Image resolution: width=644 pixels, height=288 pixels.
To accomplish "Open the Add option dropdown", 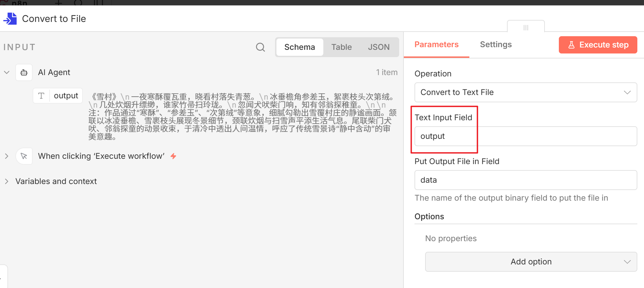I will [x=531, y=262].
